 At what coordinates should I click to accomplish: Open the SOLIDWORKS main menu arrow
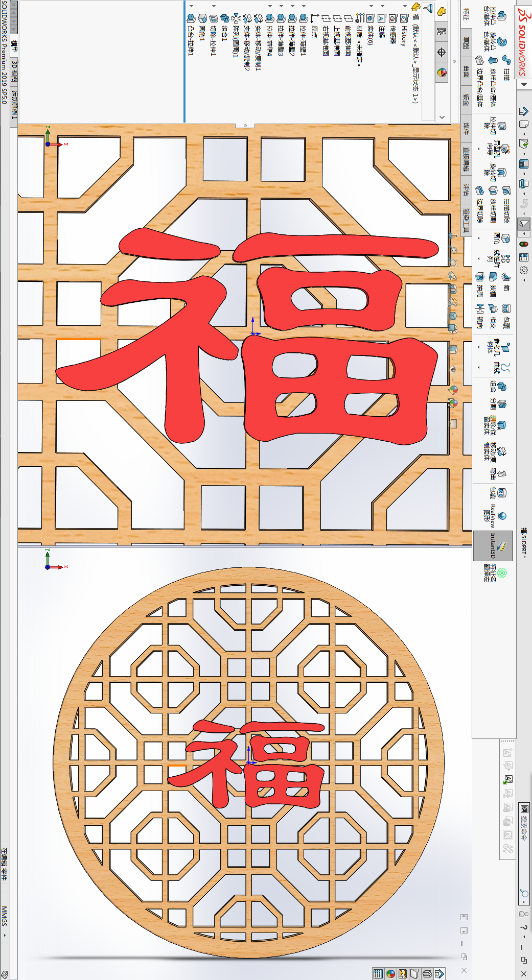click(x=524, y=84)
